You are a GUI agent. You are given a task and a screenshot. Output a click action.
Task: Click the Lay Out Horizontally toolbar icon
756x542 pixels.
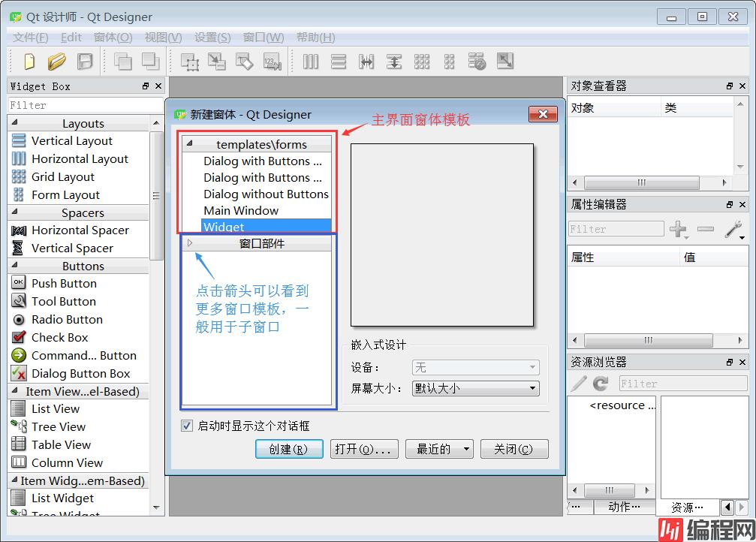pos(311,62)
